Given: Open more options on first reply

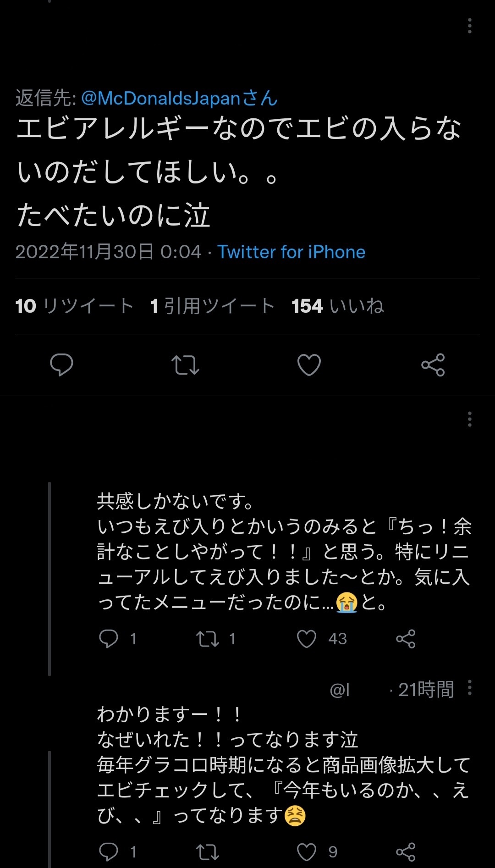Looking at the screenshot, I should (469, 419).
